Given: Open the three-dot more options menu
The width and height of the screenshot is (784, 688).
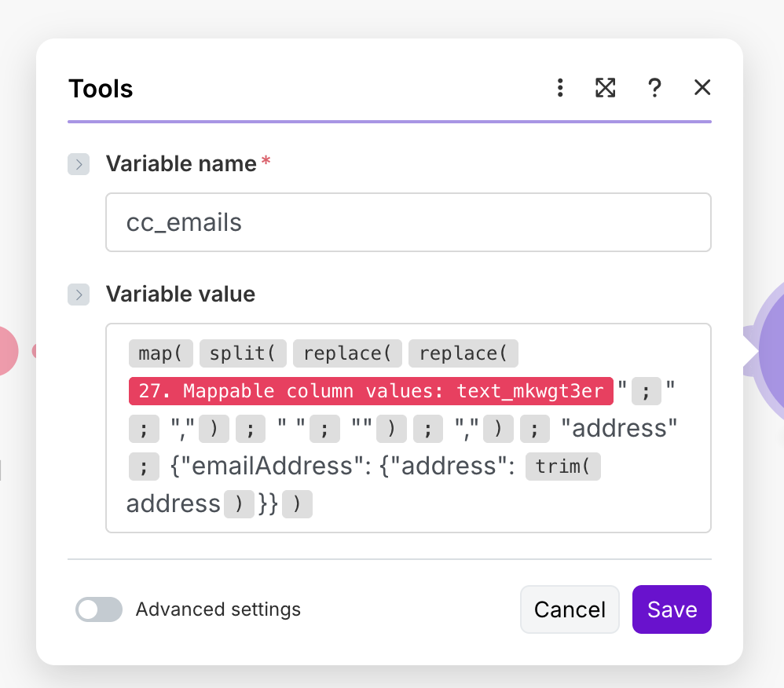Looking at the screenshot, I should (x=560, y=88).
